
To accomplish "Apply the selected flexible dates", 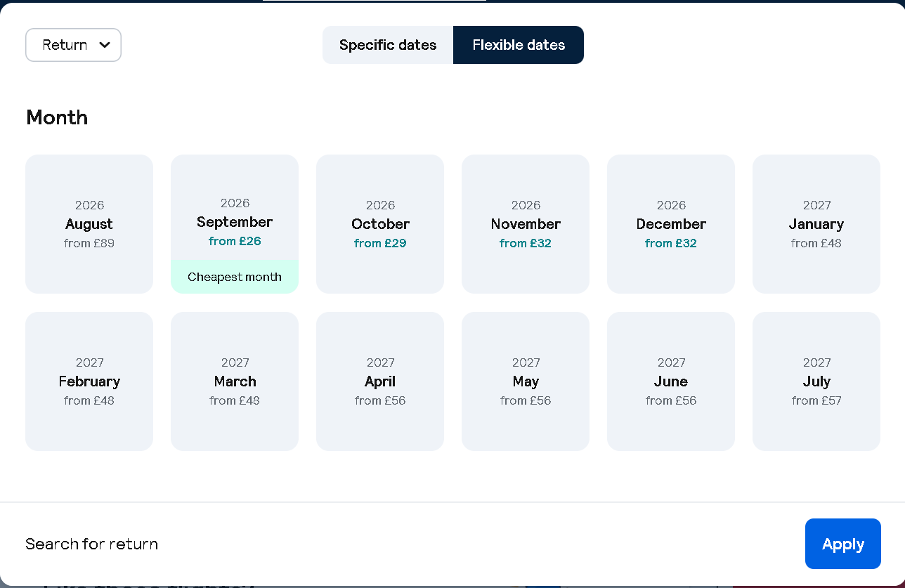I will point(843,544).
